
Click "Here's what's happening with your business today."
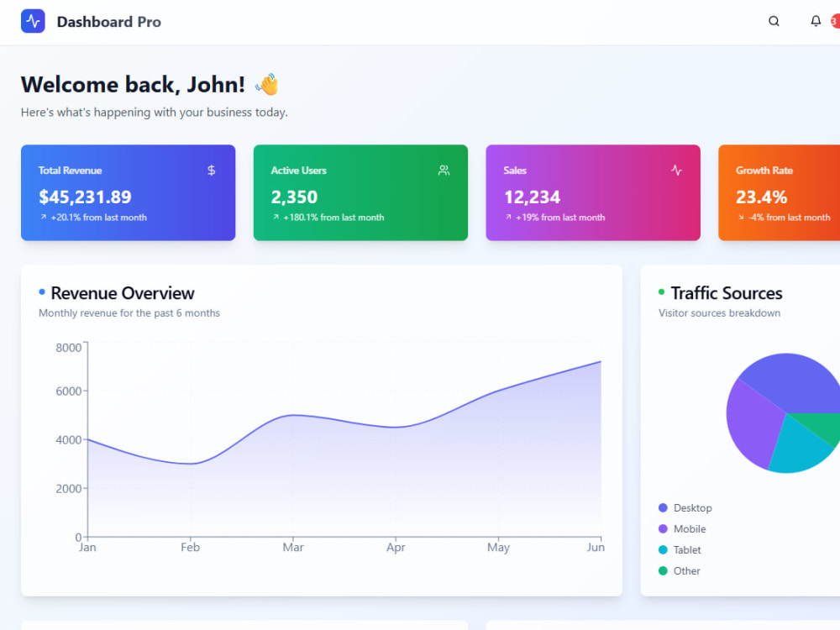(155, 112)
